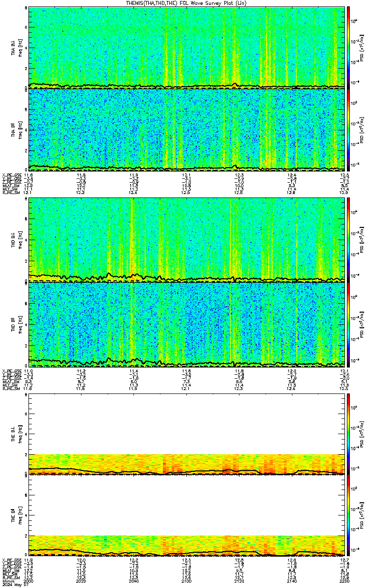Image resolution: width=368 pixels, height=588 pixels.
Task: Click the '2140' time tick label
Action: pos(292,581)
